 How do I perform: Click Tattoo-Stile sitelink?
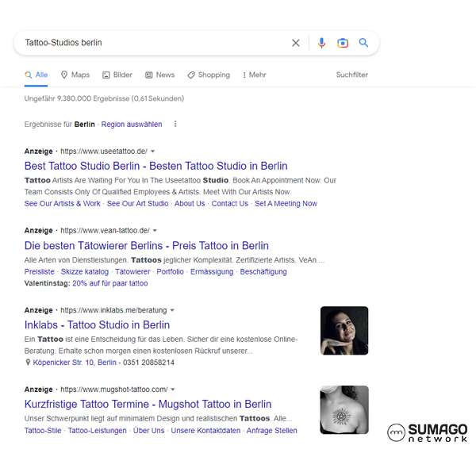(x=43, y=431)
